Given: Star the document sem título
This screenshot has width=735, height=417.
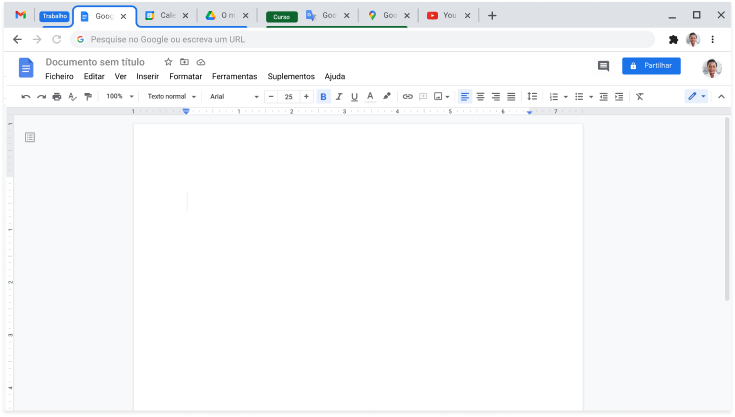Looking at the screenshot, I should point(168,62).
